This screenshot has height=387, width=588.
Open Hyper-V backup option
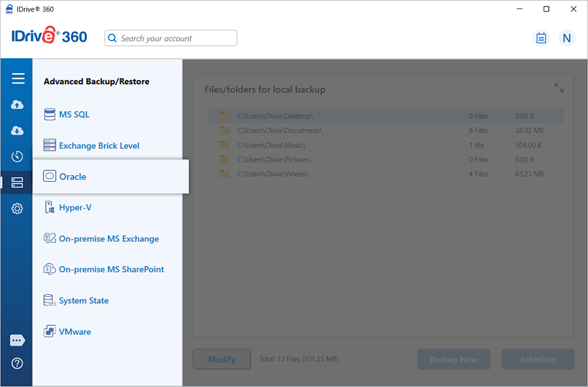click(x=75, y=208)
